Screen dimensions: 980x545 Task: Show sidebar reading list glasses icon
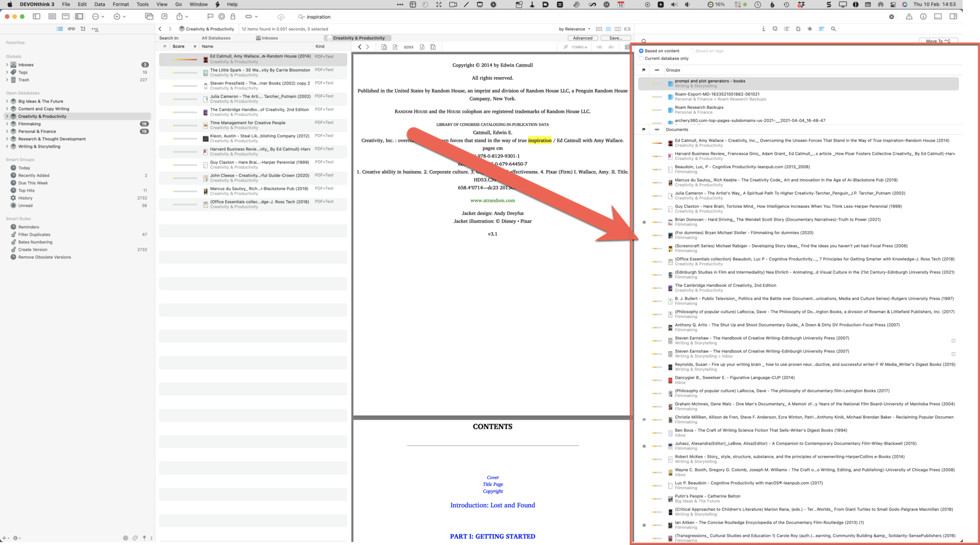[71, 29]
